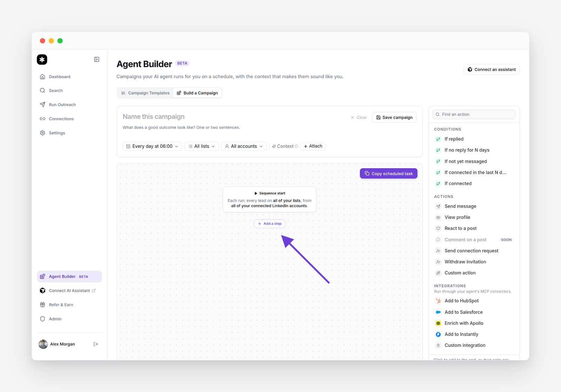Screen dimensions: 561x392
Task: Go to Search in sidebar
Action: (69, 90)
